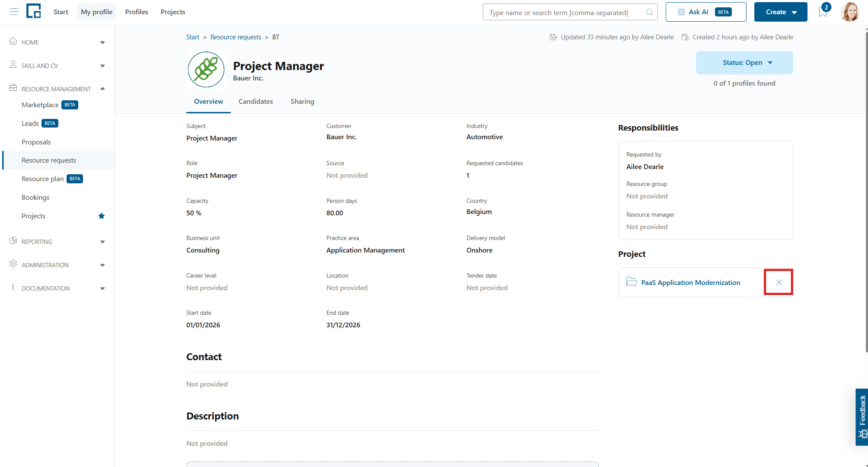Toggle the Projects favorite star in sidebar
Viewport: 868px width, 467px height.
[x=102, y=216]
